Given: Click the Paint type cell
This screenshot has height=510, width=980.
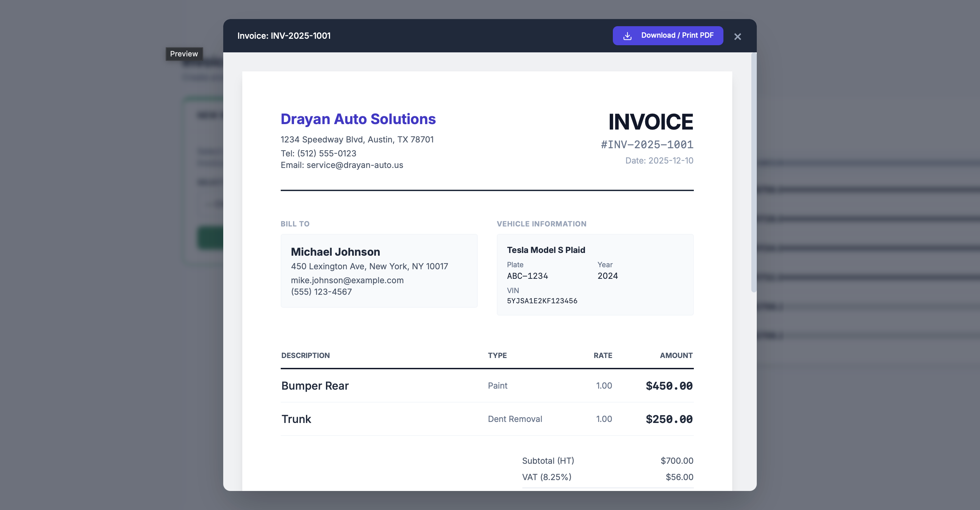Looking at the screenshot, I should pos(497,385).
